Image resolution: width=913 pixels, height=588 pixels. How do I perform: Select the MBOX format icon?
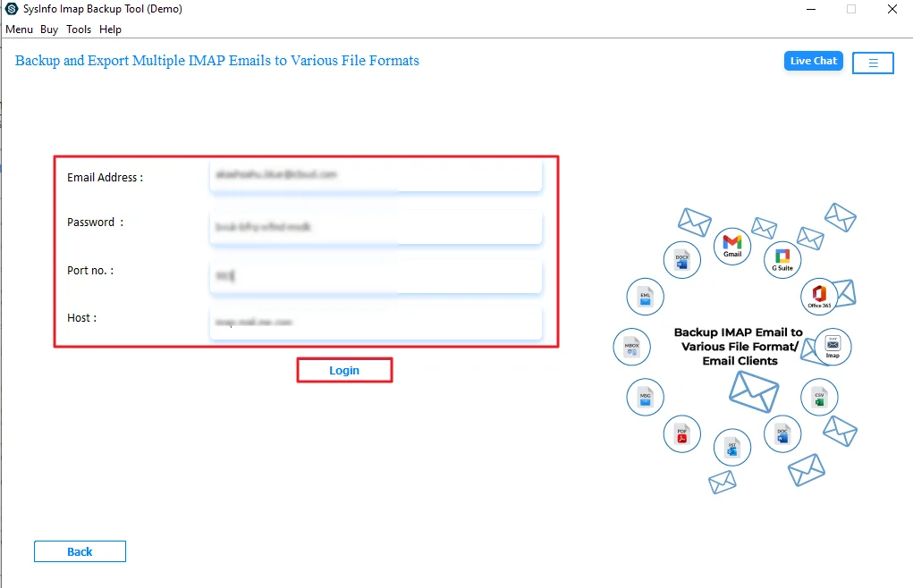tap(631, 347)
